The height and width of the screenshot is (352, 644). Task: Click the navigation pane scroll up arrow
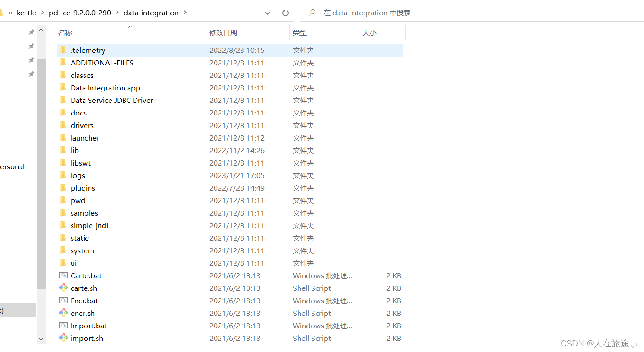(x=41, y=31)
